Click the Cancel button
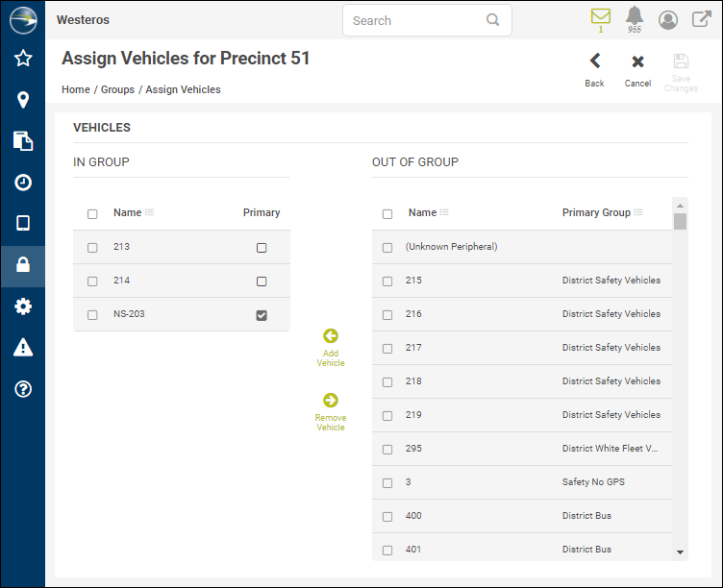Viewport: 723px width, 588px height. tap(637, 69)
